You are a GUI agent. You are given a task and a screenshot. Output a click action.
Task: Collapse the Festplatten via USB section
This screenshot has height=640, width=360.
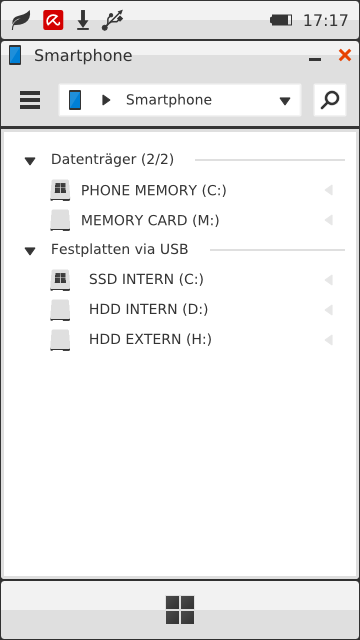tap(30, 251)
